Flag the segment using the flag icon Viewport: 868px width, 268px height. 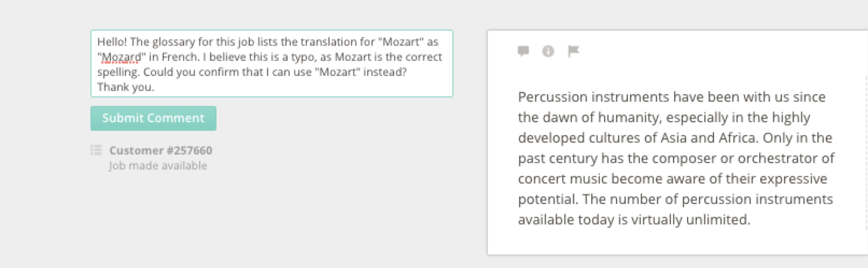(x=573, y=51)
